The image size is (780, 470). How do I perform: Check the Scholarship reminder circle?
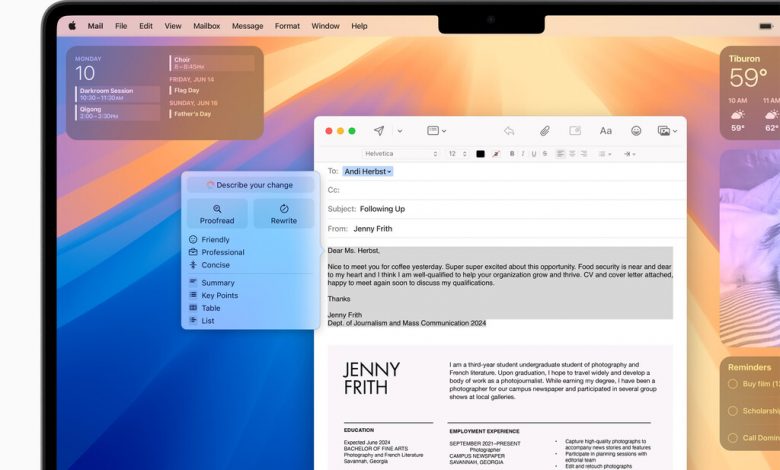[733, 411]
